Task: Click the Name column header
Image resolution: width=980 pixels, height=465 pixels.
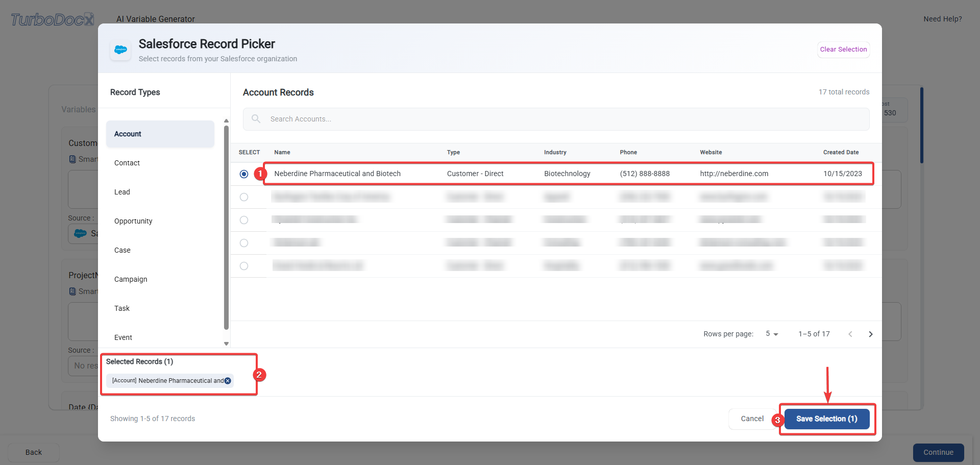Action: coord(282,152)
